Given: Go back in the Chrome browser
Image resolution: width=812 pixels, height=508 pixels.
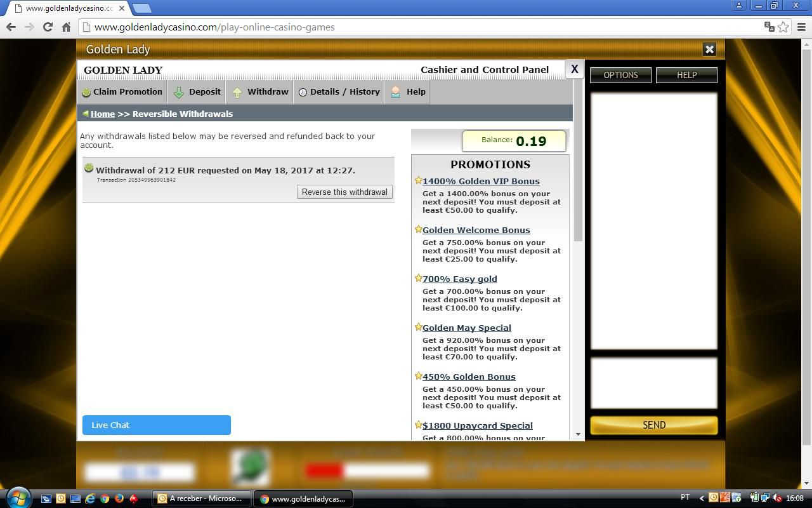Looking at the screenshot, I should [x=11, y=27].
